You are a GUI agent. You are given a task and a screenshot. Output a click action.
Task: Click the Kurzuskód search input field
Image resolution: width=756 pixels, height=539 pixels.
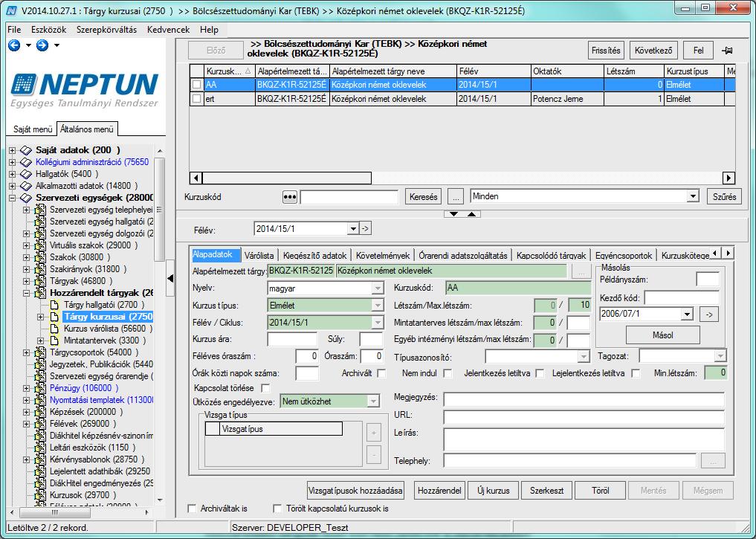(x=349, y=197)
